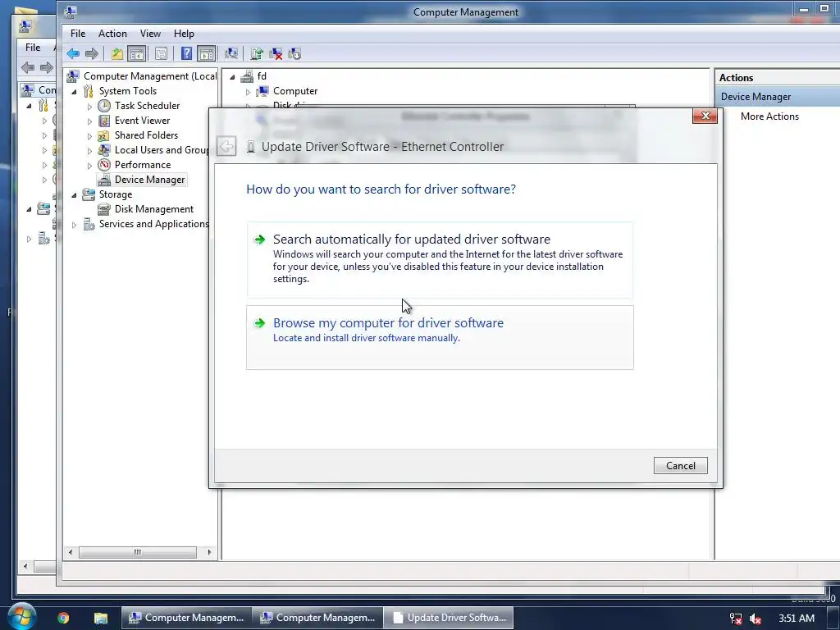Image resolution: width=840 pixels, height=630 pixels.
Task: Select Disk Management tree item
Action: point(153,209)
